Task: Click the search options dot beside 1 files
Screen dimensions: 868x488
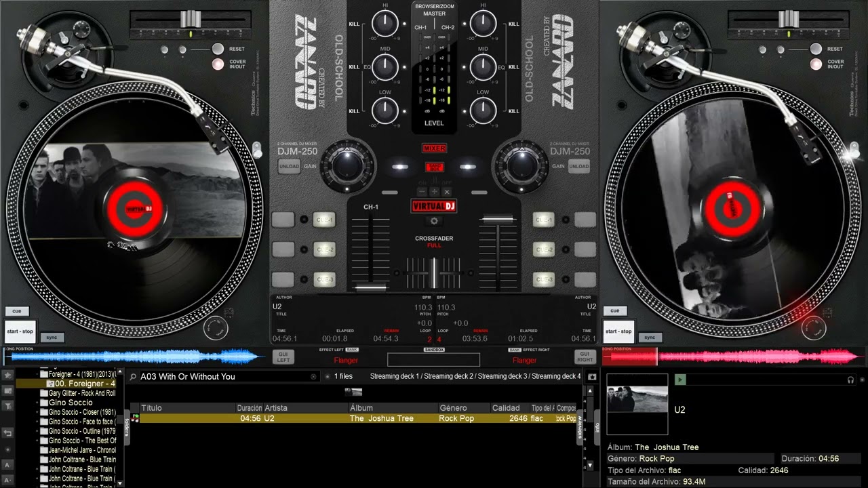Action: 328,377
